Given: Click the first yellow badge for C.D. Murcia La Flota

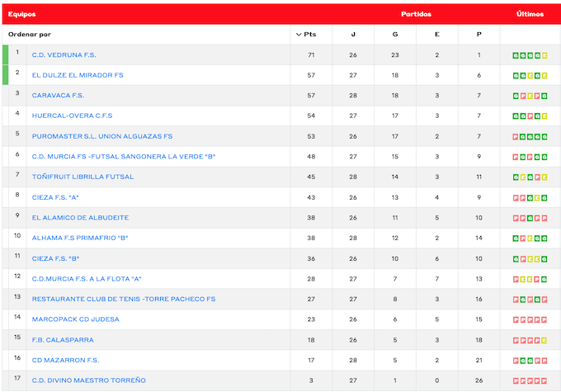Looking at the screenshot, I should pos(523,279).
